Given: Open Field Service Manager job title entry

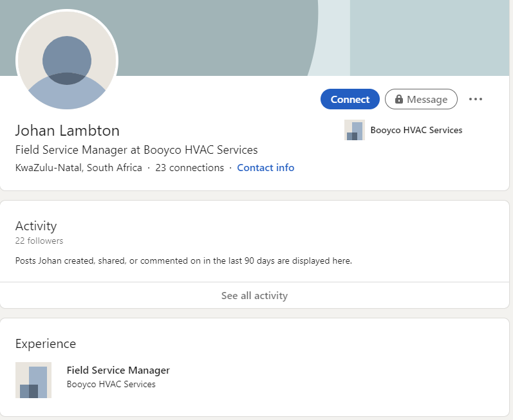Looking at the screenshot, I should pos(118,370).
